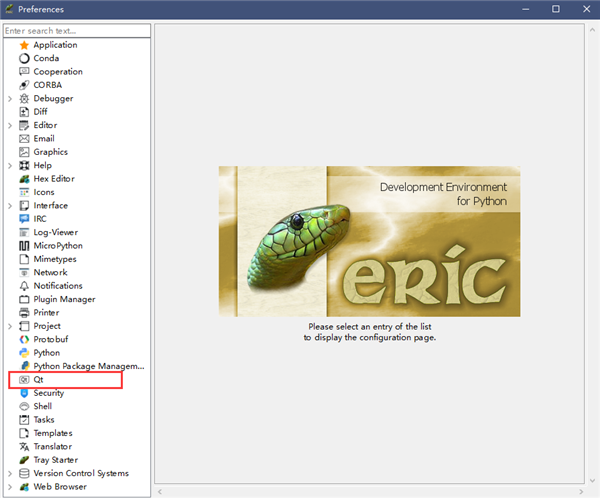This screenshot has width=600, height=498.
Task: Click the vertical scrollbar up arrow
Action: (592, 29)
